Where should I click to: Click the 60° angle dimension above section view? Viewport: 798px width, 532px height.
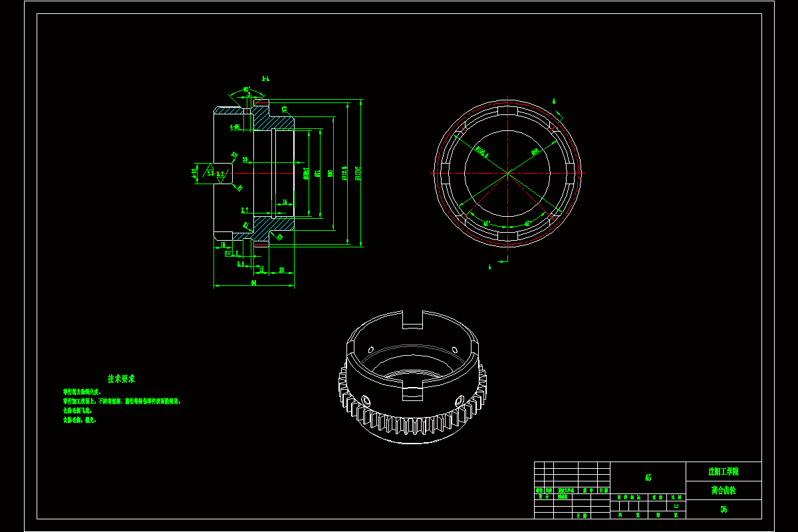coord(246,89)
